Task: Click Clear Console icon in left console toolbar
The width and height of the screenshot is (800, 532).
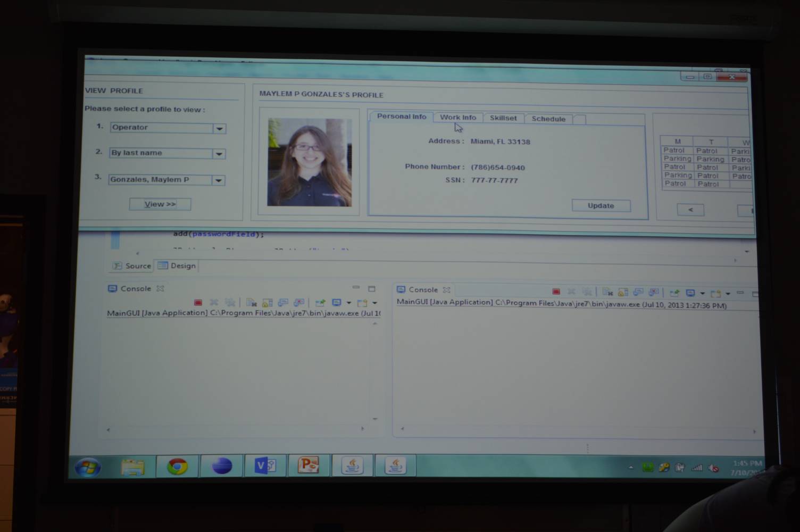Action: [251, 303]
